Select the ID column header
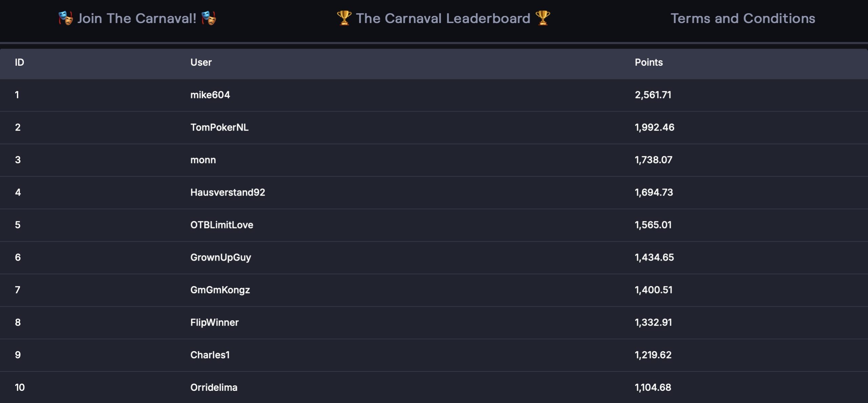 tap(19, 62)
